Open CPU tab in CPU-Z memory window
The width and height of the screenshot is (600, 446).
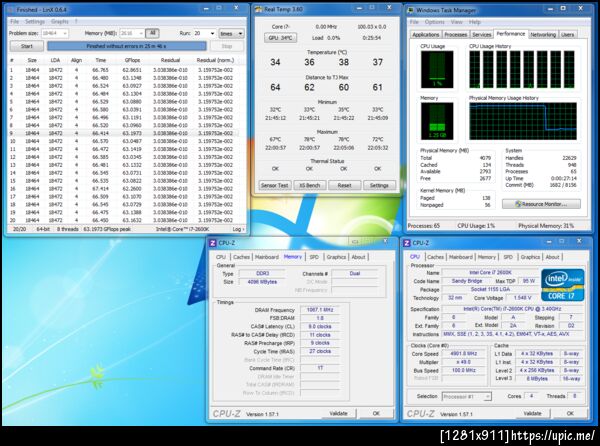pyautogui.click(x=221, y=257)
